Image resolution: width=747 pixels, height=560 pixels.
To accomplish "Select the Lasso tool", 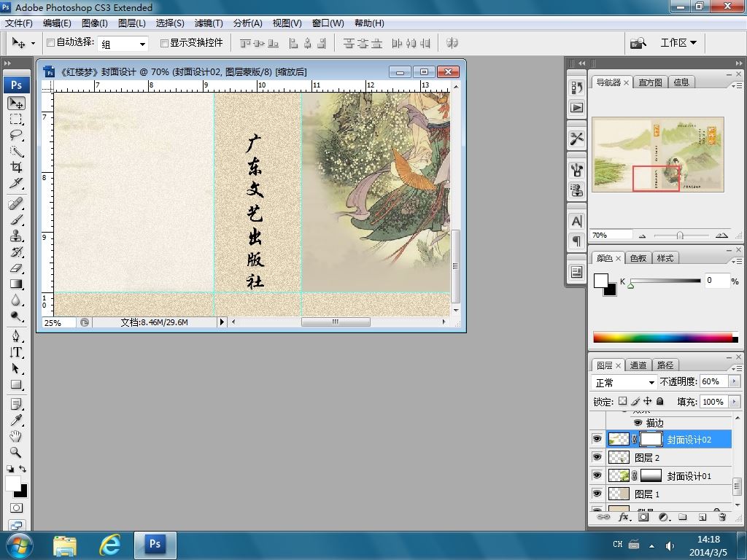I will [x=17, y=135].
